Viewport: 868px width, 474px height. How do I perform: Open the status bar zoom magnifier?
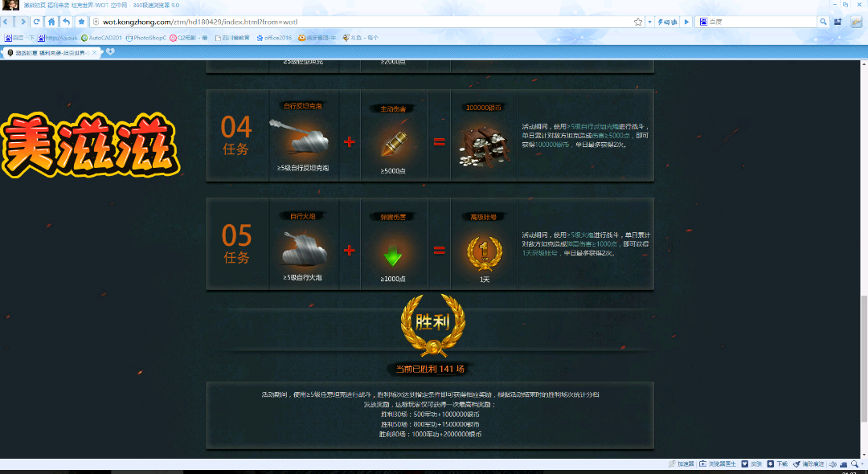(854, 464)
